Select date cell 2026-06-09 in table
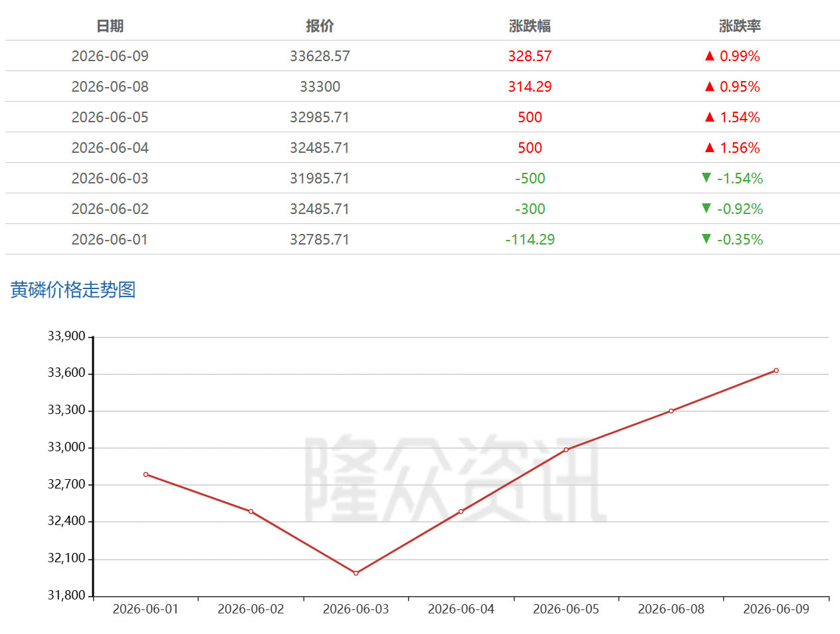 coord(110,56)
